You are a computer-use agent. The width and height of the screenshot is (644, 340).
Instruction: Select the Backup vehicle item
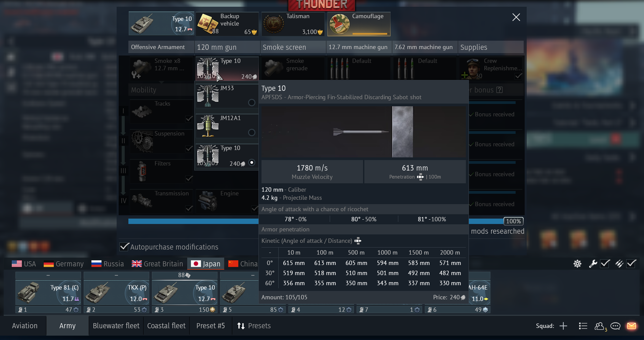pyautogui.click(x=227, y=24)
